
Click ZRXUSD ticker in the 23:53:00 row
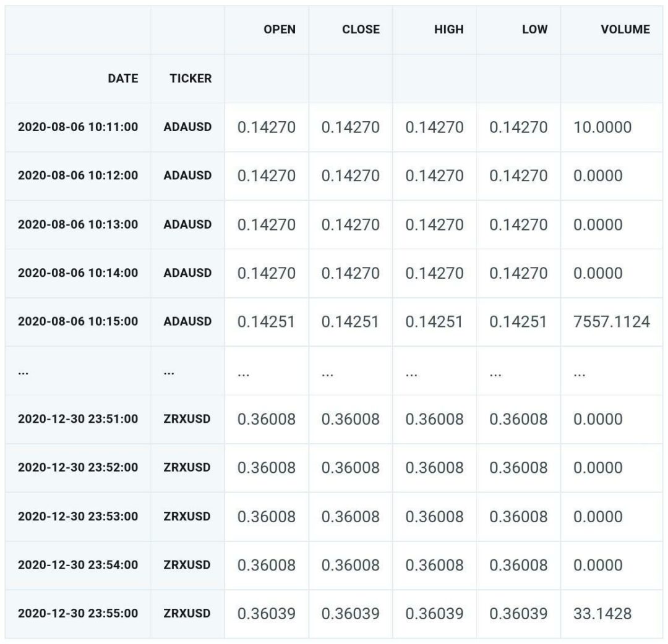click(x=187, y=517)
